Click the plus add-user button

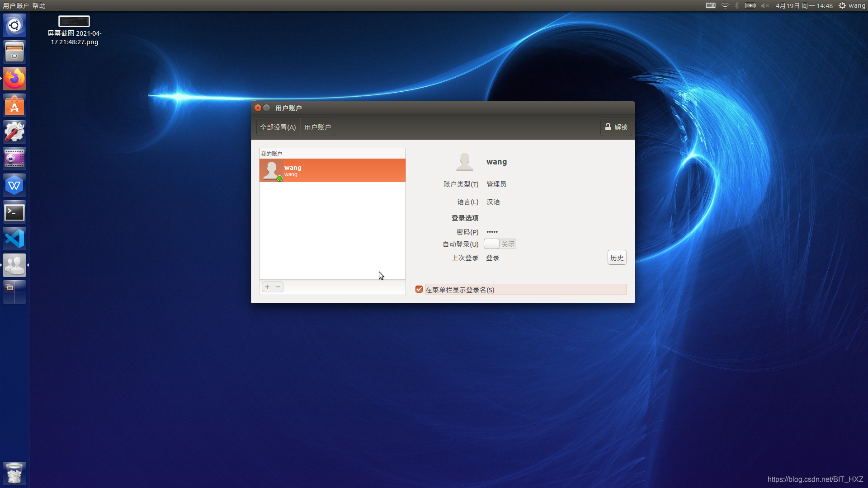(267, 287)
